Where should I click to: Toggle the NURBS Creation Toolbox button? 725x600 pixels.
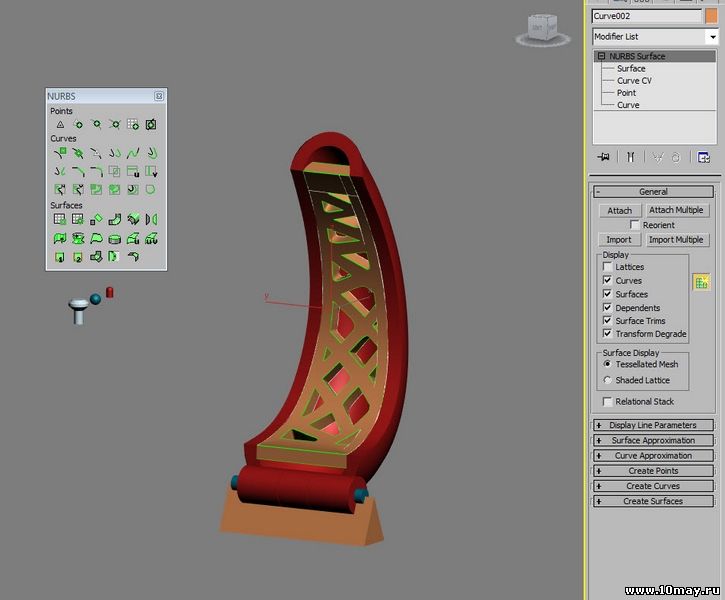701,283
